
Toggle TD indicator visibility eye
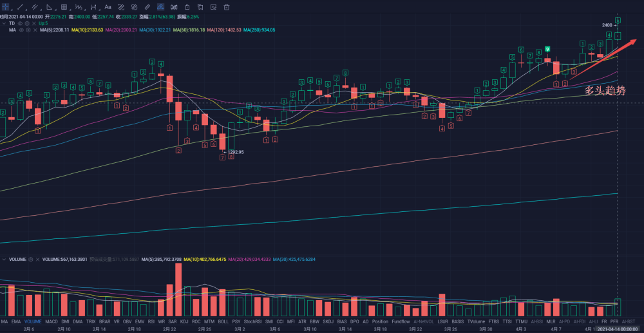point(20,23)
